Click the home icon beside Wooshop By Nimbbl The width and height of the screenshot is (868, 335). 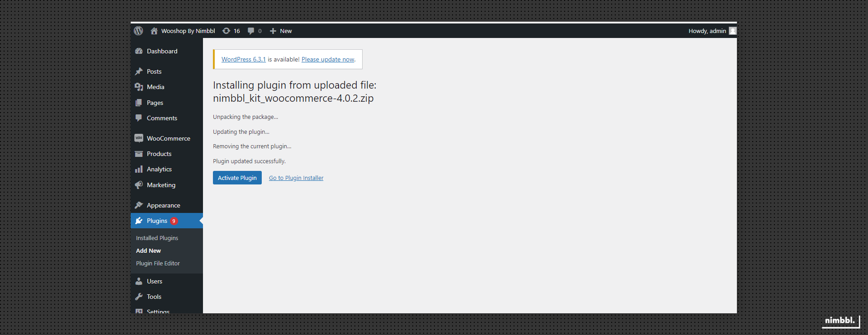click(154, 31)
